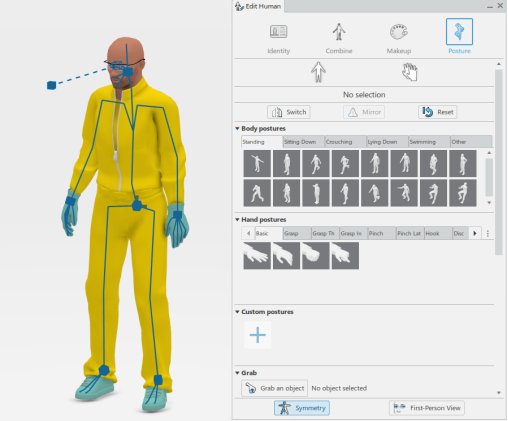Click the Grab an object button
The image size is (508, 421).
pyautogui.click(x=274, y=388)
